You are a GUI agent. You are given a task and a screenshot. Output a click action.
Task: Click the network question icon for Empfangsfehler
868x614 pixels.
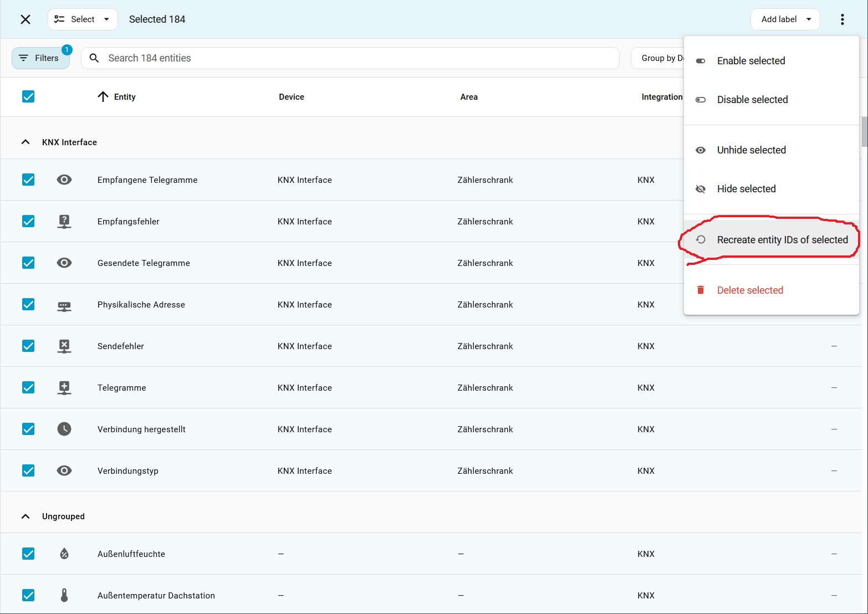pos(64,222)
